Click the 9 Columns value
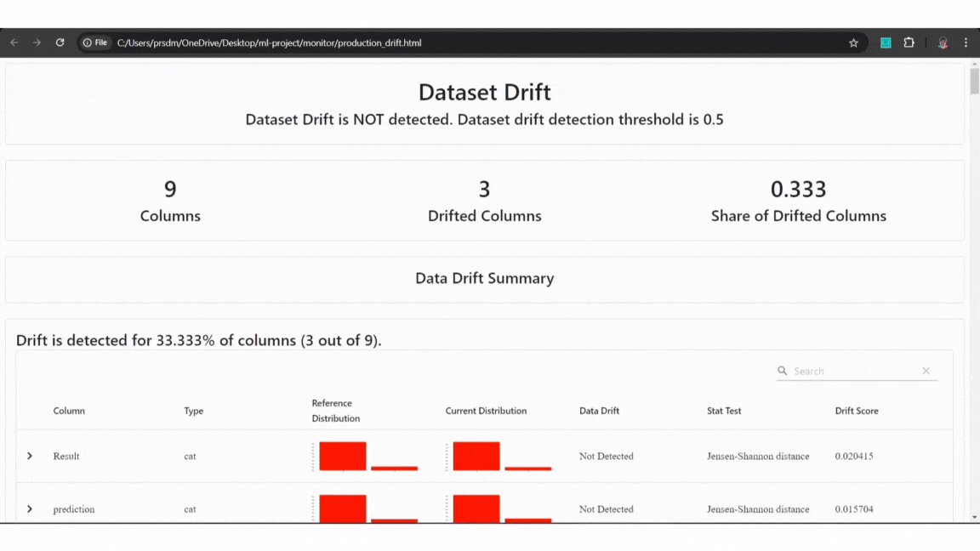 pos(170,189)
